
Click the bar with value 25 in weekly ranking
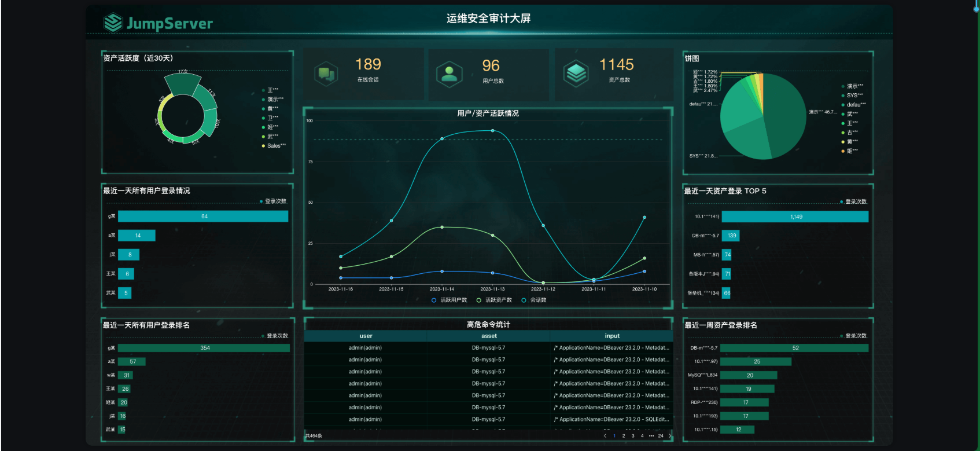pyautogui.click(x=756, y=362)
